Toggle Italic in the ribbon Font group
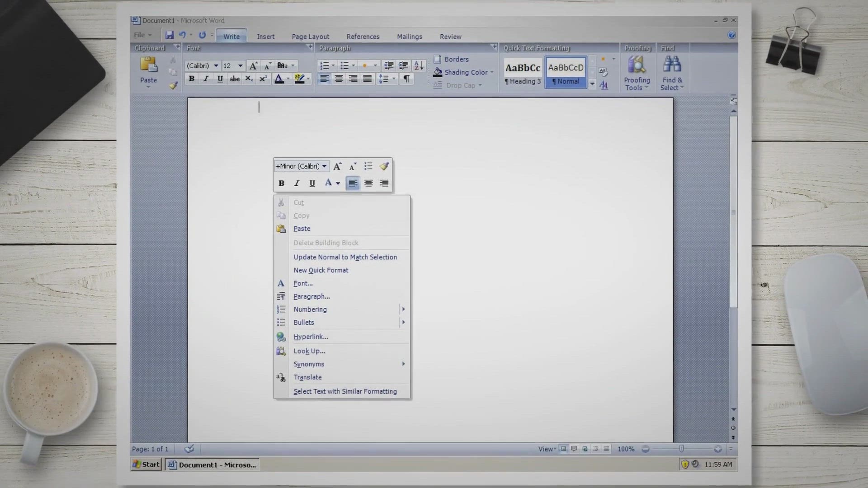 tap(206, 79)
